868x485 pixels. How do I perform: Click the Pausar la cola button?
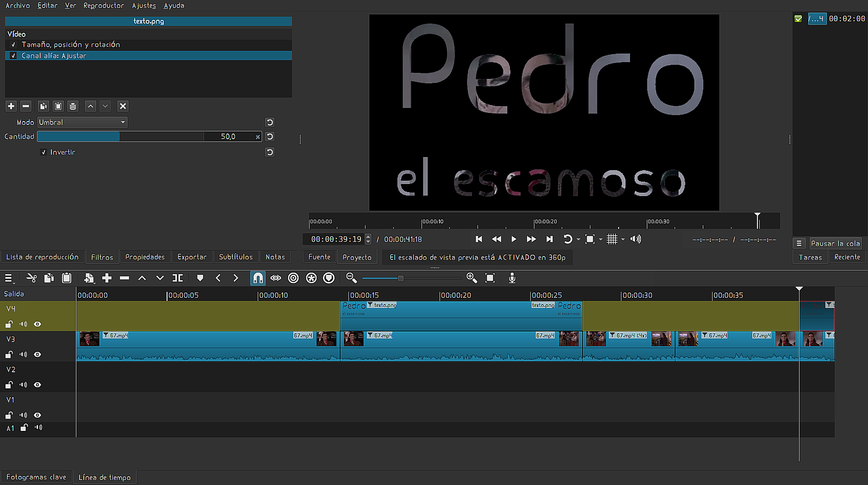[x=835, y=243]
